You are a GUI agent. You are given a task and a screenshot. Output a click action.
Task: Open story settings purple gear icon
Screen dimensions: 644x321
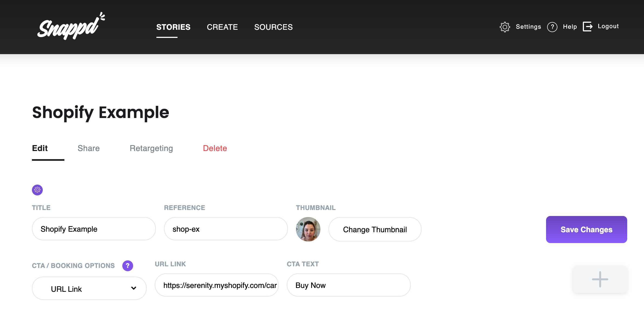click(x=37, y=190)
